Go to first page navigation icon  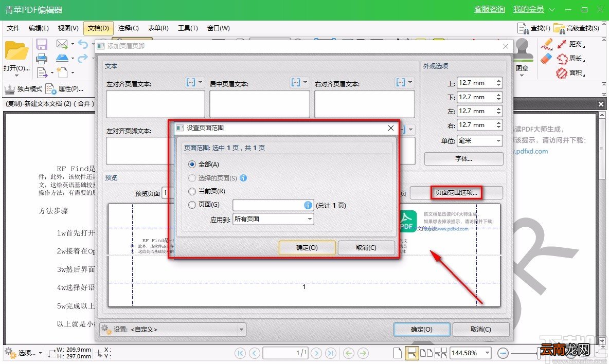[x=240, y=353]
